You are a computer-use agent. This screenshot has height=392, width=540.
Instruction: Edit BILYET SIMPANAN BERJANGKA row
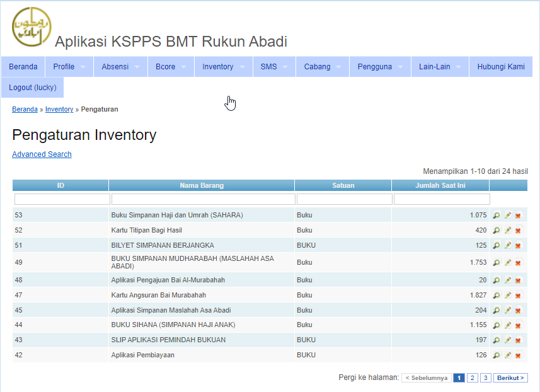point(508,245)
